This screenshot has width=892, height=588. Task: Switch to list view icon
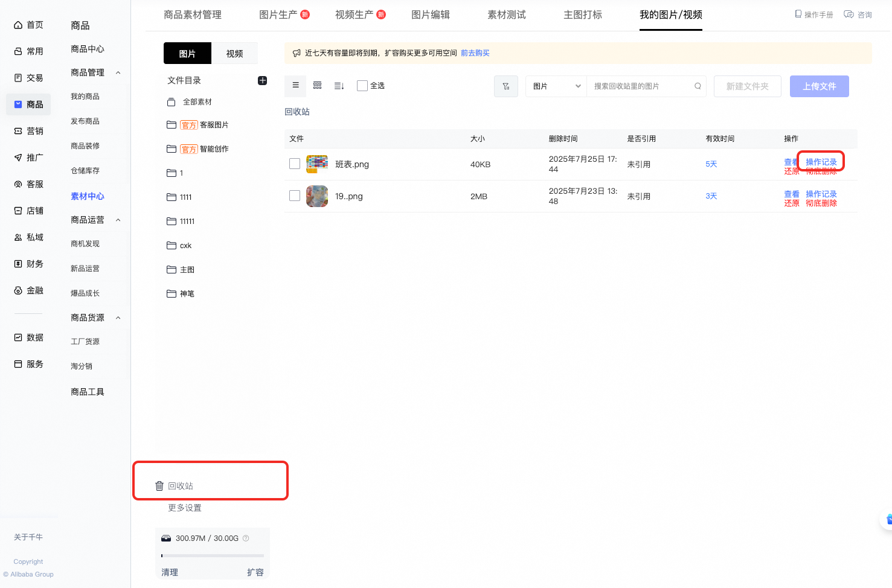pyautogui.click(x=295, y=86)
